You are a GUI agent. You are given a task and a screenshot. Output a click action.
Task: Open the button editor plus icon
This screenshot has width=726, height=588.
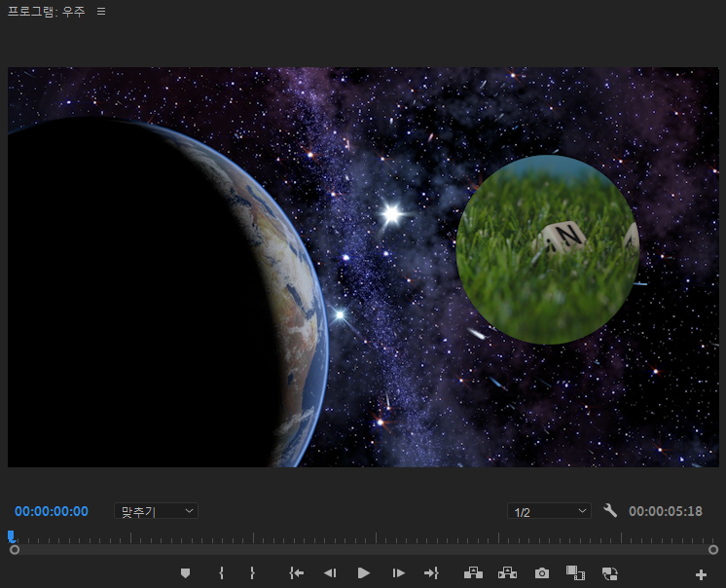point(701,574)
